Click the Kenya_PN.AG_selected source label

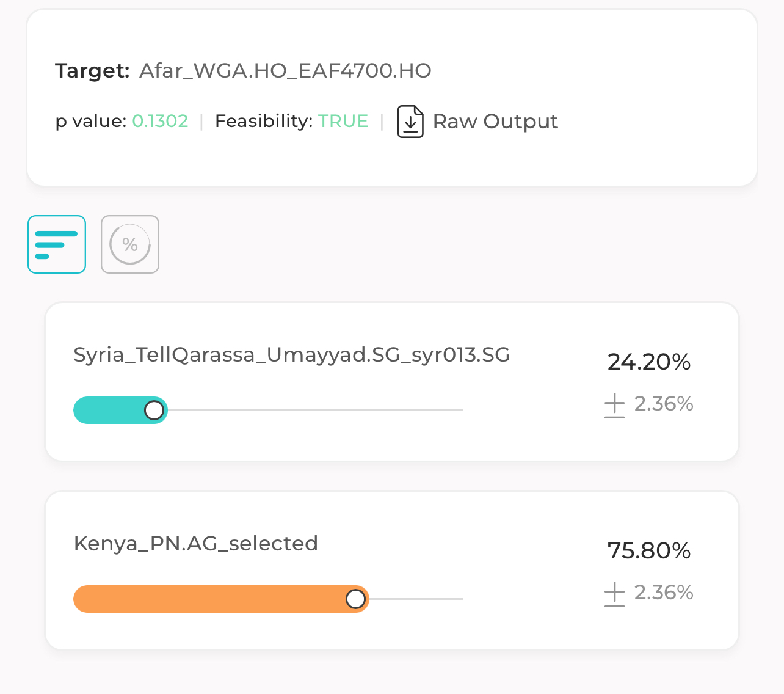coord(196,544)
